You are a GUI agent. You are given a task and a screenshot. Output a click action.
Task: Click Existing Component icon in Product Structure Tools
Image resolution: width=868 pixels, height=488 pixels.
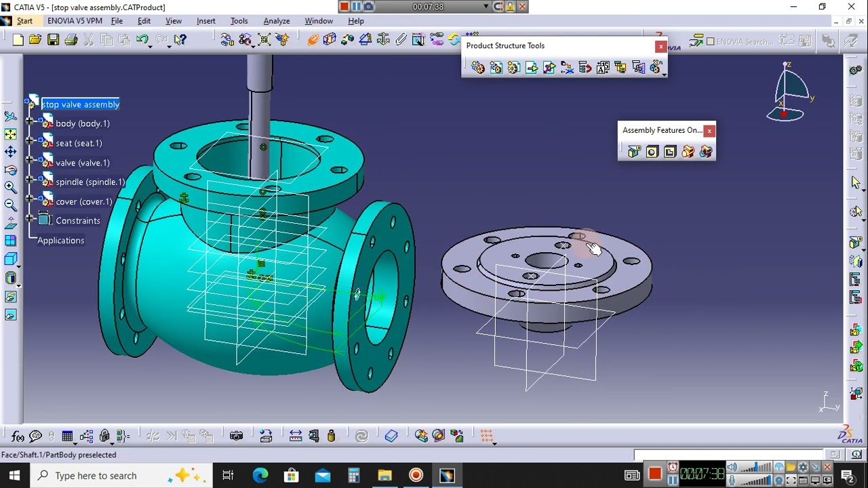click(x=531, y=67)
